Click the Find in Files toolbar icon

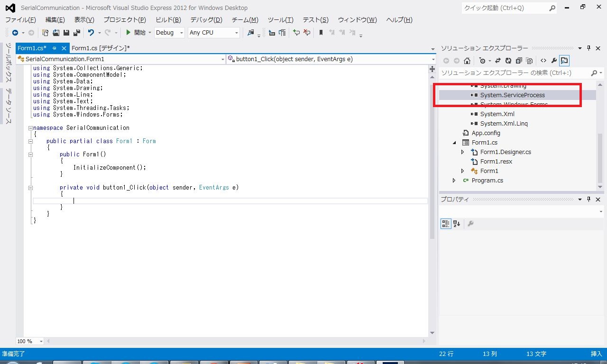point(251,33)
